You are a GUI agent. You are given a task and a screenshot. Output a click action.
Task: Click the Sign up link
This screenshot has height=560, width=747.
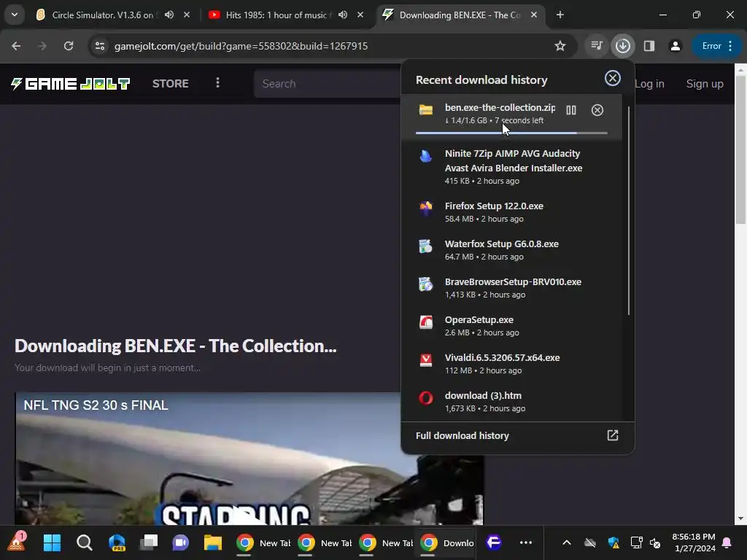click(x=705, y=84)
